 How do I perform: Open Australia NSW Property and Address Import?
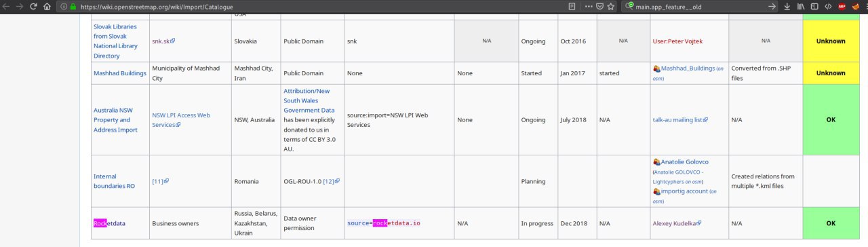click(117, 120)
